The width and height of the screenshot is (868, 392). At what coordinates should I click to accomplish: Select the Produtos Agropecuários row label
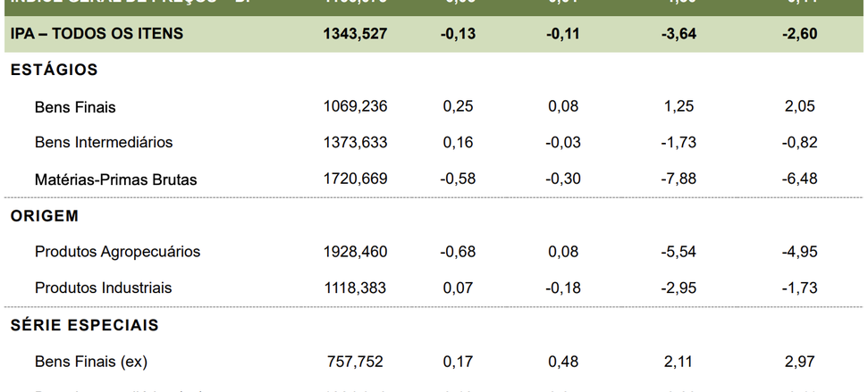[x=117, y=252]
